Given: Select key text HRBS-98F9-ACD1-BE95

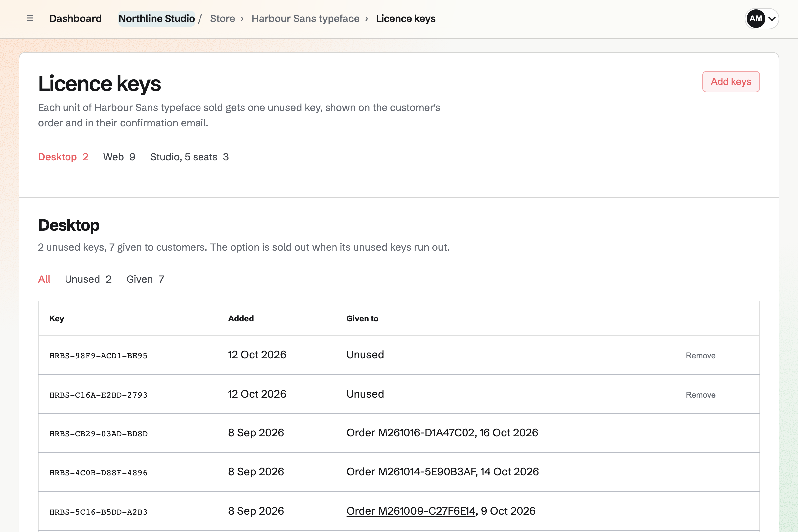Looking at the screenshot, I should coord(98,355).
